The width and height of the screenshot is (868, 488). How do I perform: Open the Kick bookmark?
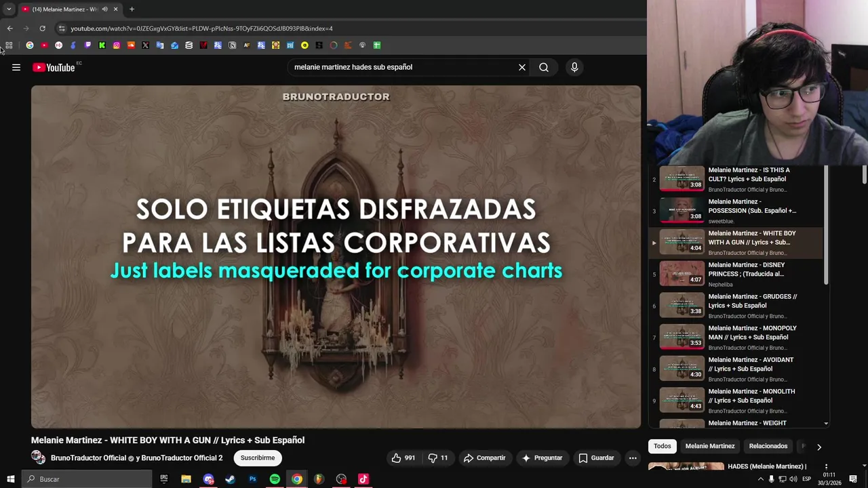click(102, 45)
